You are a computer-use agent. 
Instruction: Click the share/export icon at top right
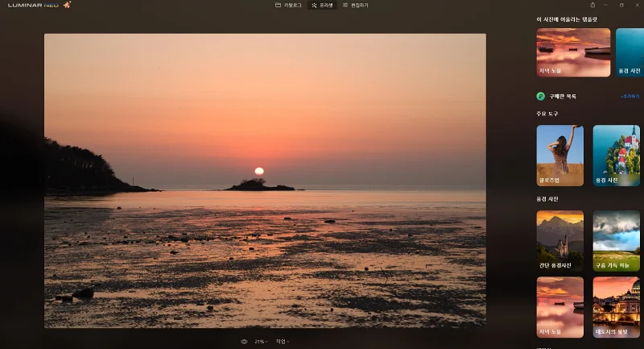coord(592,5)
